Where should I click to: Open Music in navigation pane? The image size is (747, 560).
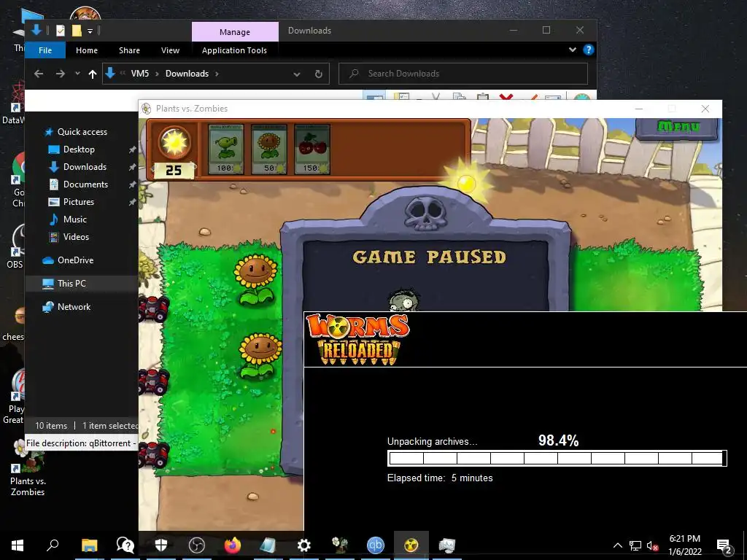75,219
